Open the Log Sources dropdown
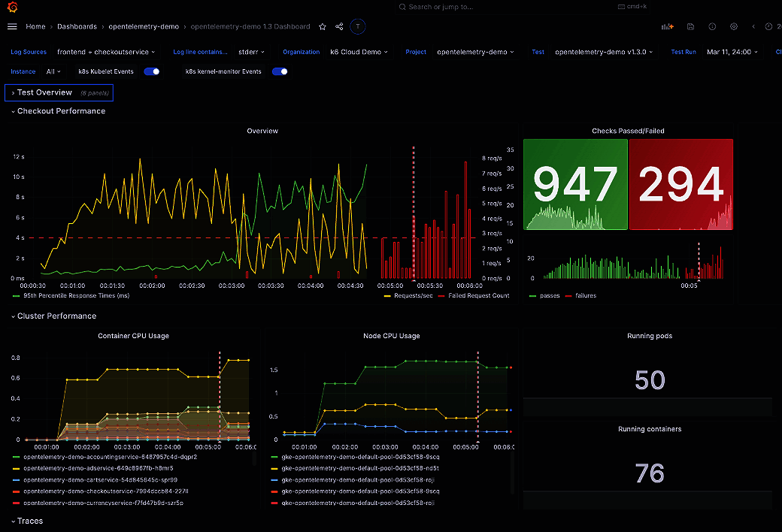The height and width of the screenshot is (532, 782). 106,52
